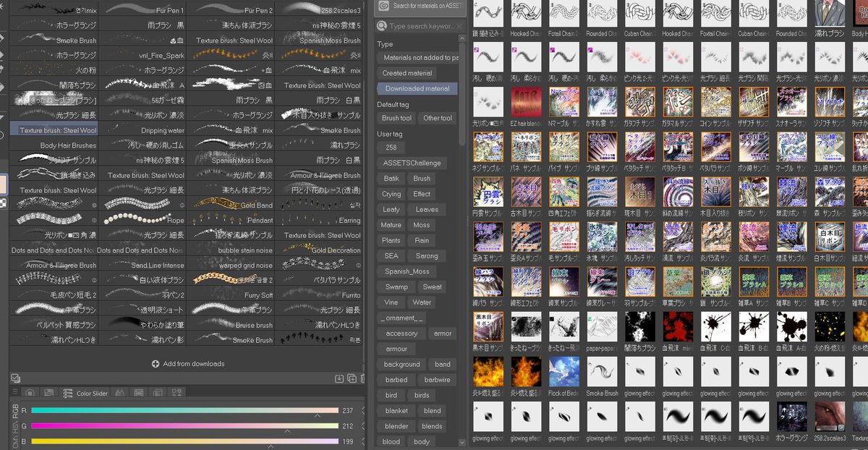Image resolution: width=868 pixels, height=450 pixels.
Task: Toggle the Materials not added to palette filter
Action: click(417, 58)
